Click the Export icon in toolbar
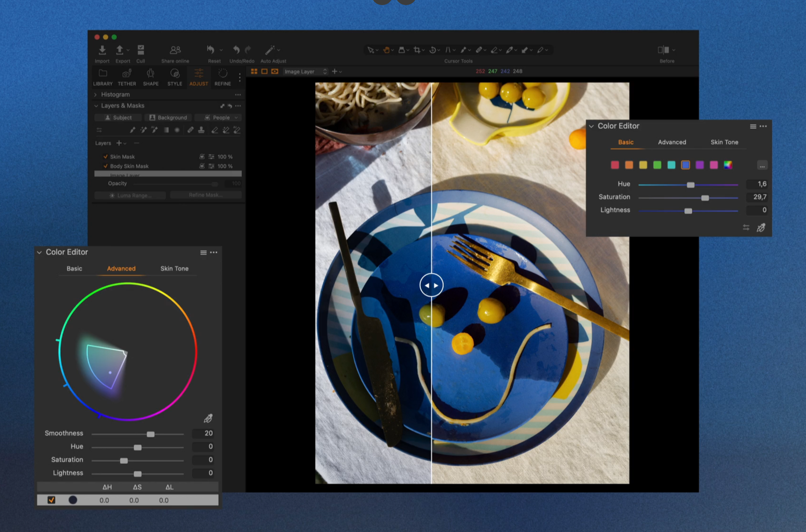 click(120, 50)
